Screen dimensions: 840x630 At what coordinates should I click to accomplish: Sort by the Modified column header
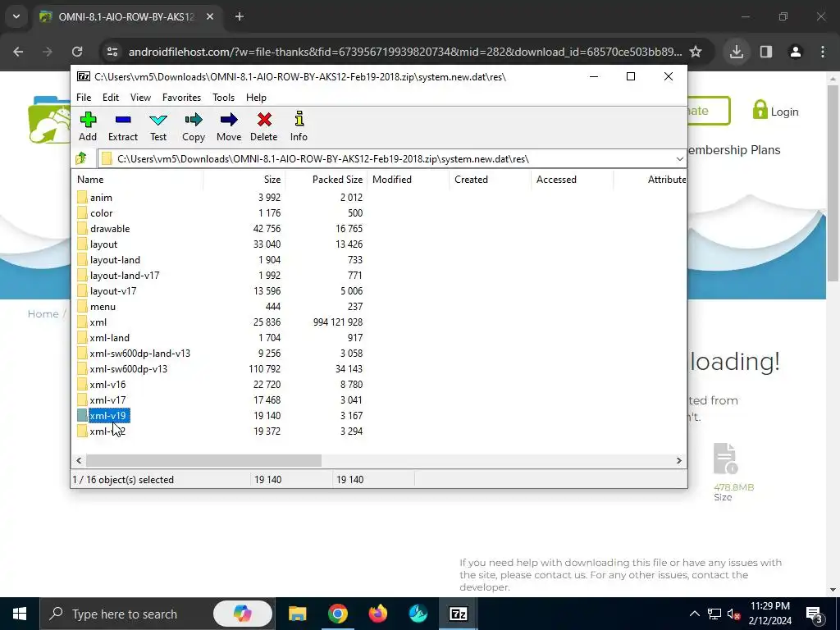[x=409, y=180]
